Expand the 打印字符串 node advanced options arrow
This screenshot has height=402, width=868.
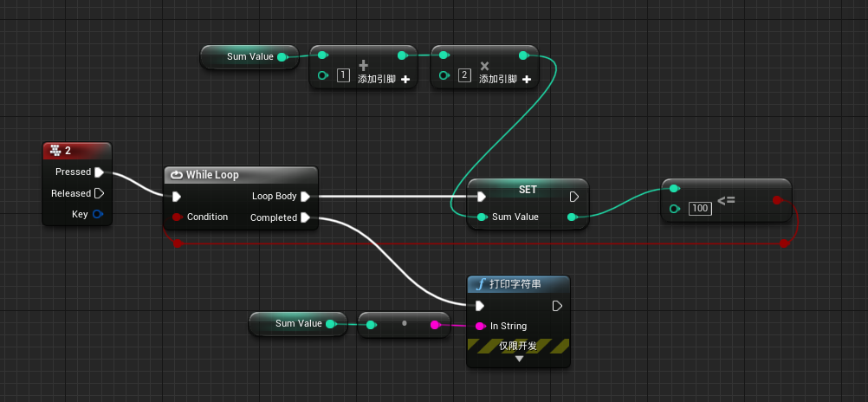point(519,359)
